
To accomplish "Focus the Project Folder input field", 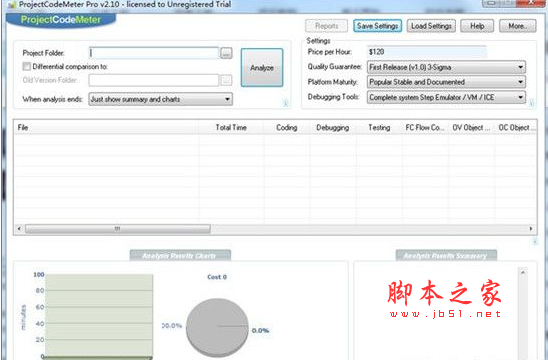I will (x=154, y=53).
